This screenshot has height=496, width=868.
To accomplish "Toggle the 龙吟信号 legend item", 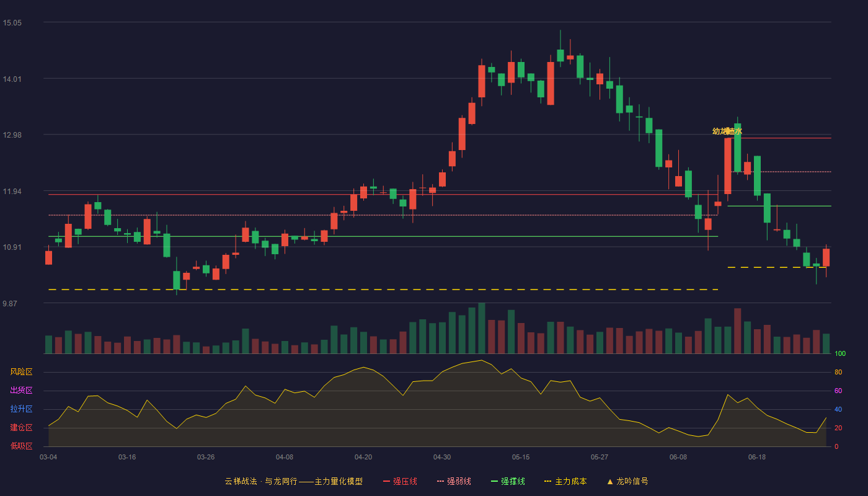I will point(627,481).
